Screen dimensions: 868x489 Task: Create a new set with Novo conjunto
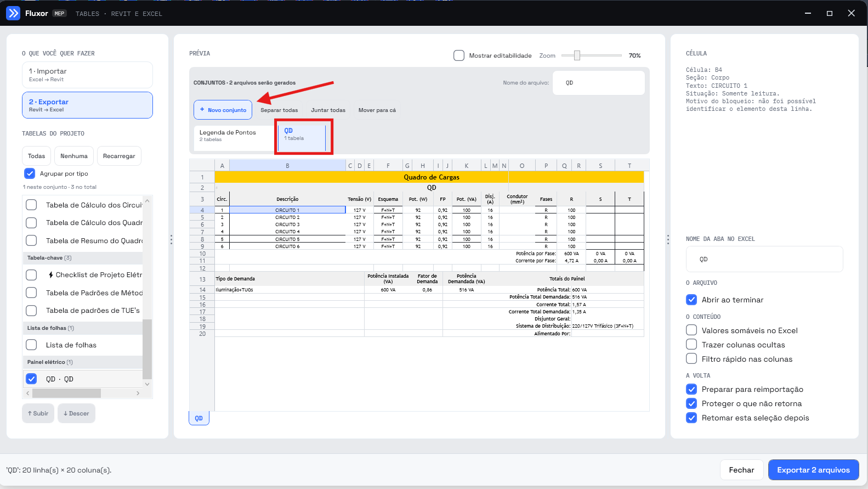[223, 110]
